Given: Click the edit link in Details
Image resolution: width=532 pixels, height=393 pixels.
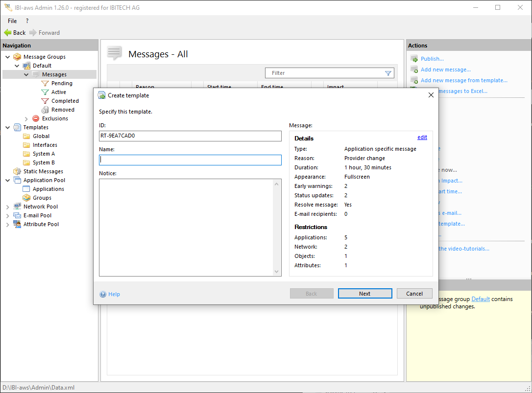Looking at the screenshot, I should (x=422, y=138).
